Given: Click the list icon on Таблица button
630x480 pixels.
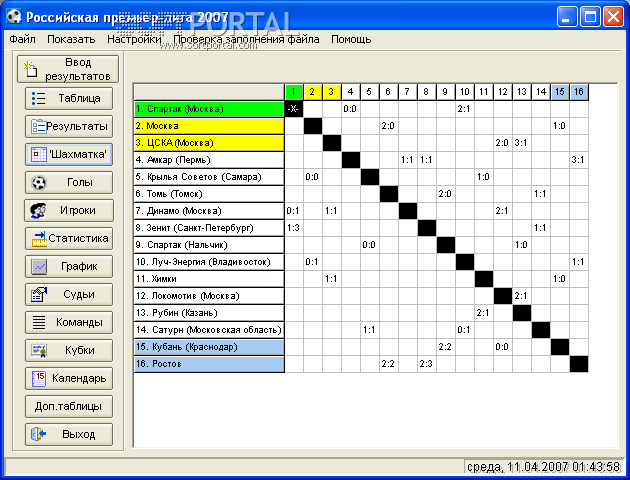Looking at the screenshot, I should click(x=39, y=98).
